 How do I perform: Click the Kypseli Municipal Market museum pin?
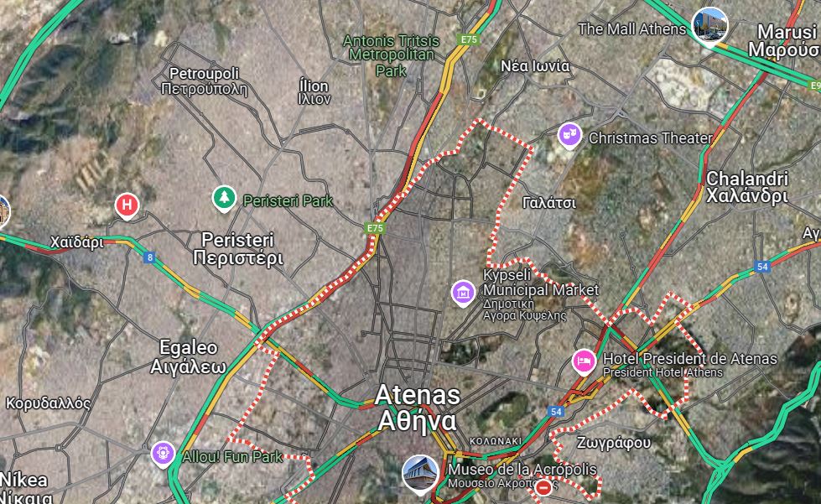point(464,293)
